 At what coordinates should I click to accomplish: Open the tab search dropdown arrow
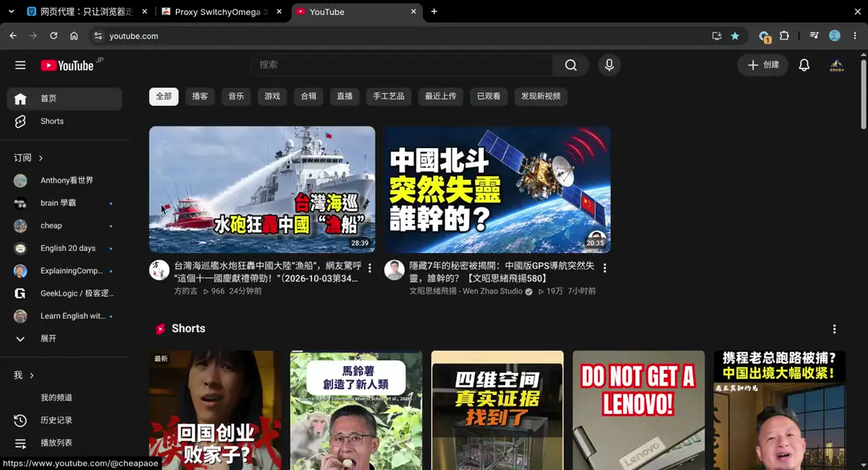click(11, 12)
